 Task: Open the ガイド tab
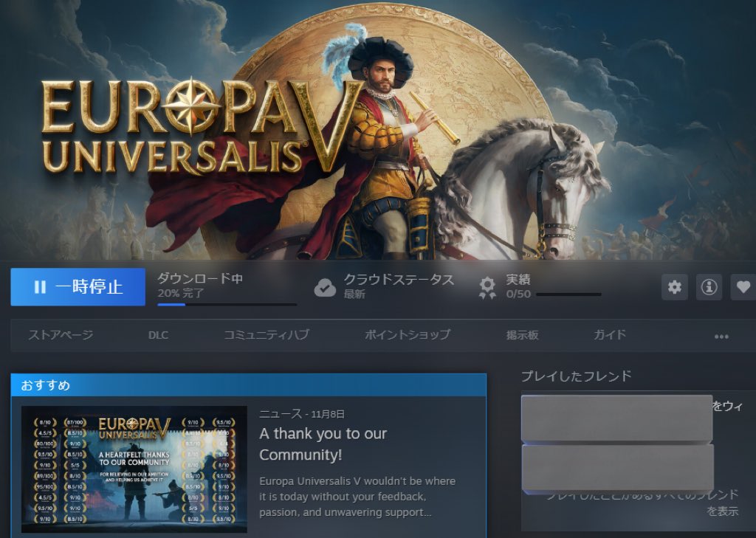[610, 334]
